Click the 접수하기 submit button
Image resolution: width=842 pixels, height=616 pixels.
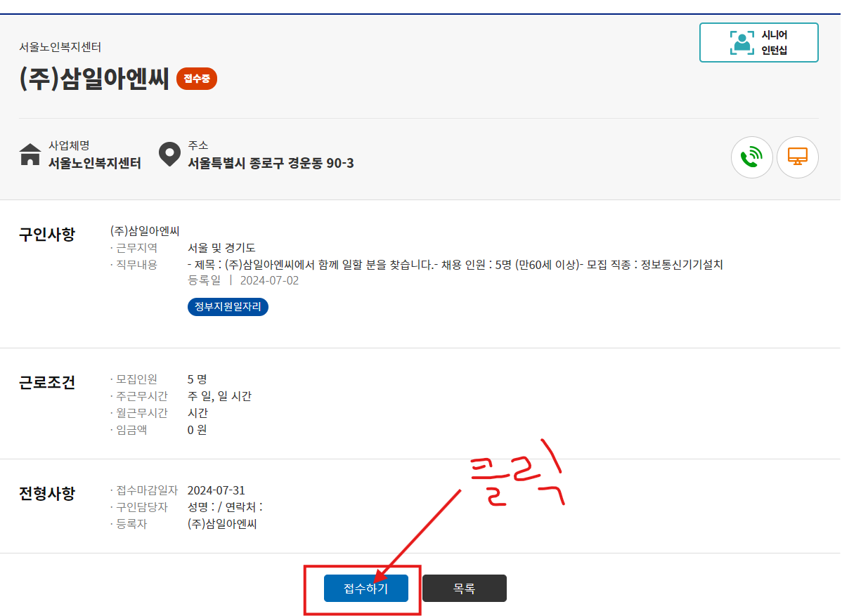pos(365,588)
